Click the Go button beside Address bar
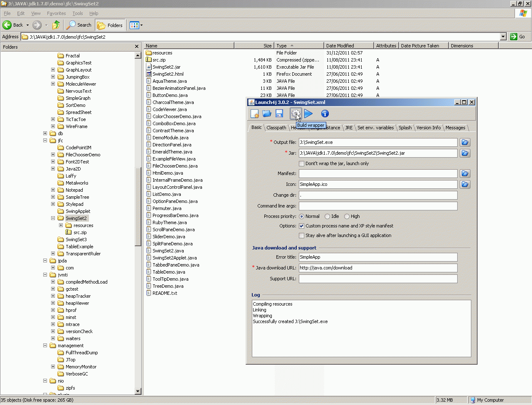The width and height of the screenshot is (532, 405). coord(518,37)
